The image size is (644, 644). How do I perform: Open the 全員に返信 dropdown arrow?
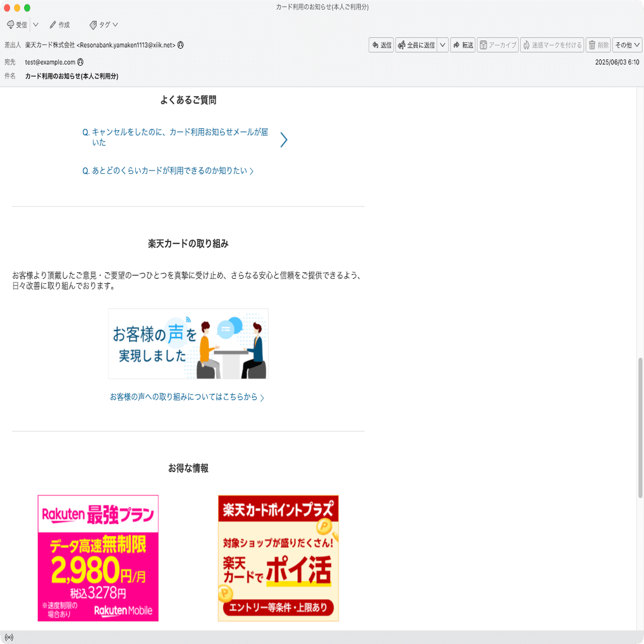pyautogui.click(x=442, y=45)
